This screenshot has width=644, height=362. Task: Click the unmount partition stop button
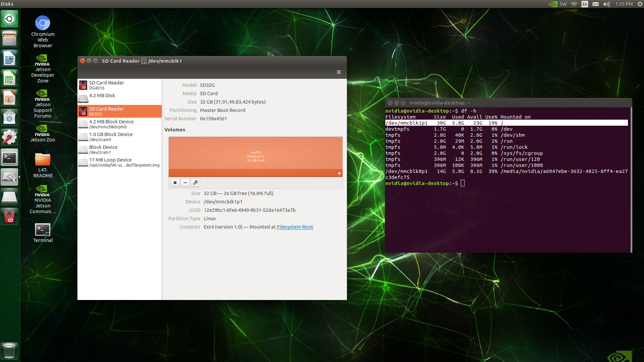(x=175, y=183)
